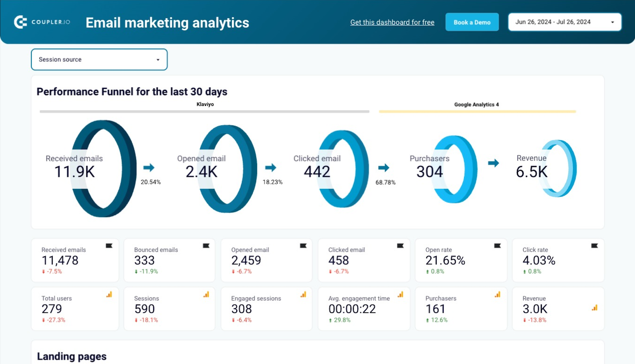Screen dimensions: 635x364
Task: Open the Session source dropdown
Action: tap(99, 60)
